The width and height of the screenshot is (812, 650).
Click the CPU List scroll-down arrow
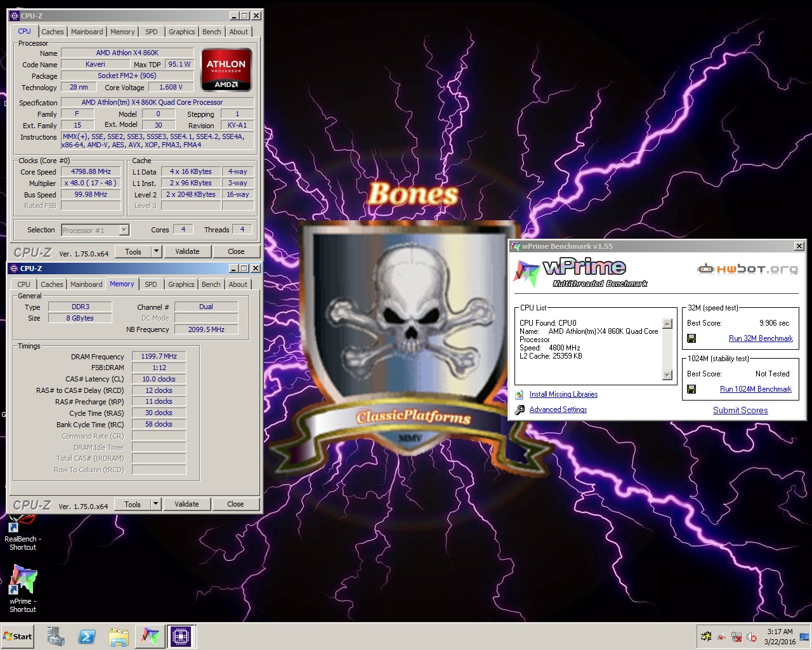[667, 375]
